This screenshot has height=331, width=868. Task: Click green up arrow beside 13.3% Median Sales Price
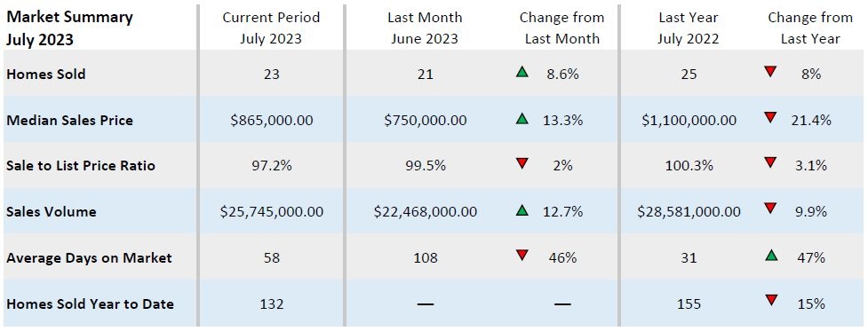pyautogui.click(x=522, y=118)
